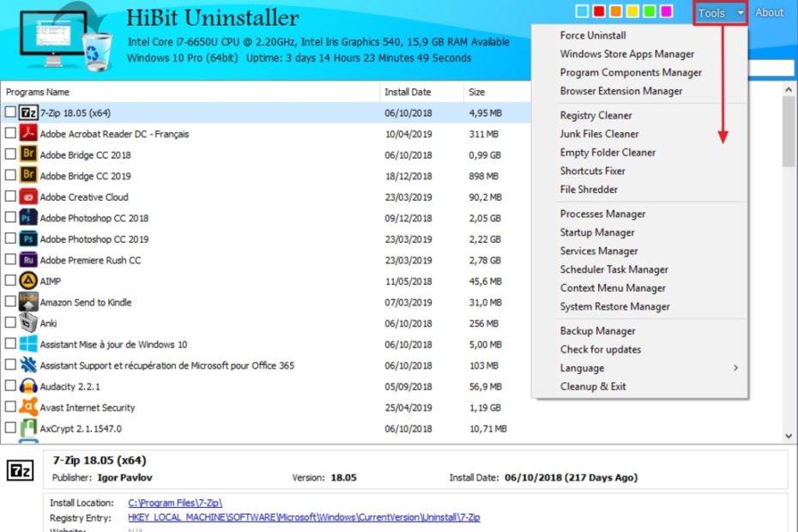Tick the AIMP checkbox
This screenshot has height=532, width=798.
click(x=10, y=280)
